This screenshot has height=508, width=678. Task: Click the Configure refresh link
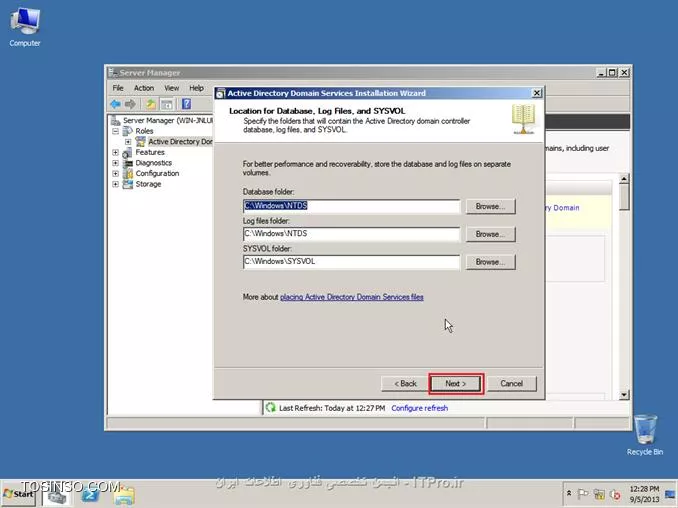tap(419, 408)
